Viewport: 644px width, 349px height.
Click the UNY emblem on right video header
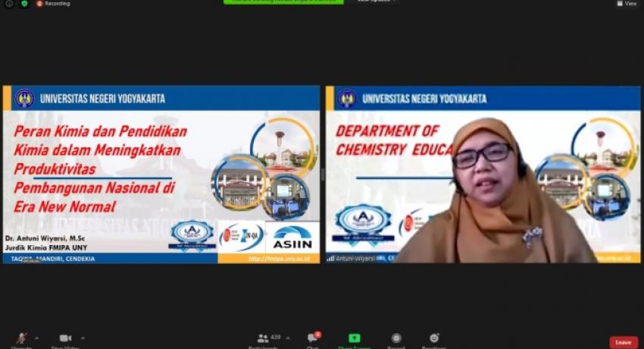[x=347, y=99]
